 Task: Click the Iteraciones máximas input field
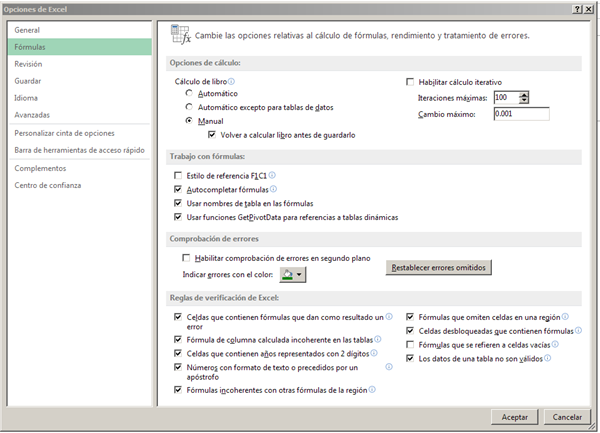pos(507,98)
